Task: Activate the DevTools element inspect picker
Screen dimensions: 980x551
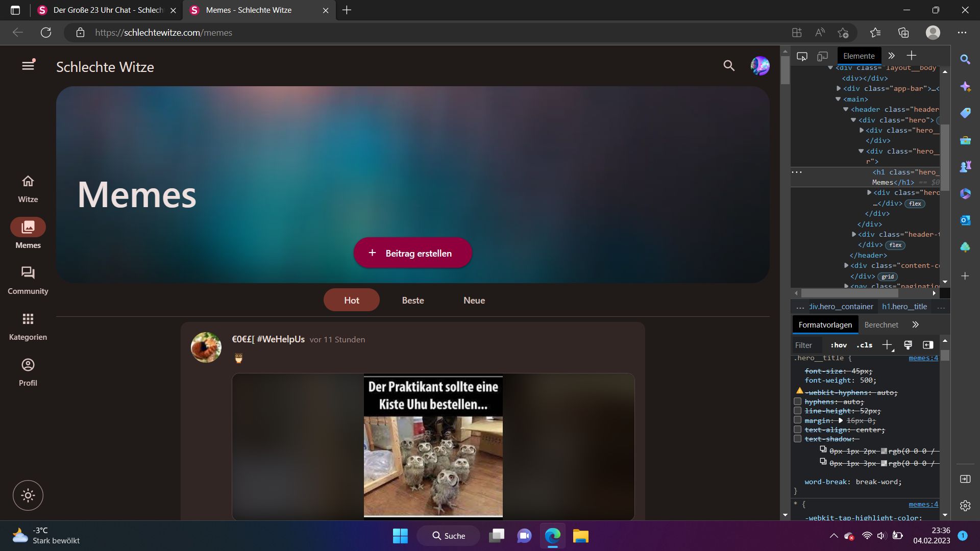Action: (x=802, y=56)
